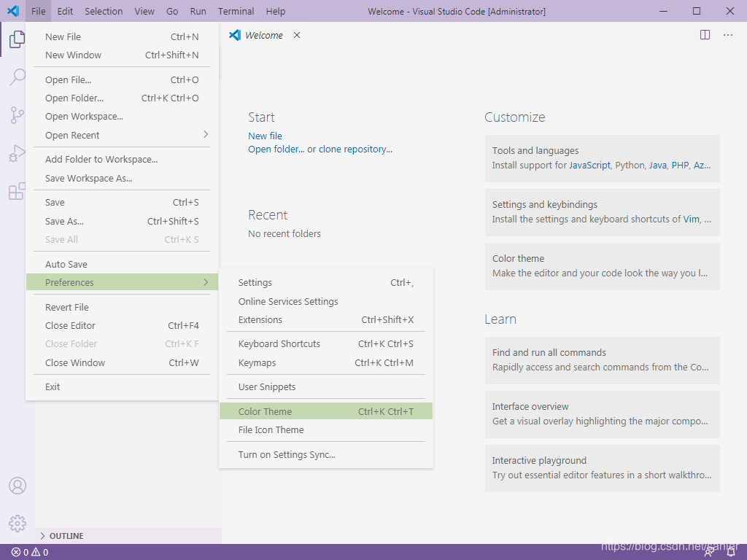Choose Keymaps menu item
The image size is (747, 560).
pyautogui.click(x=326, y=362)
